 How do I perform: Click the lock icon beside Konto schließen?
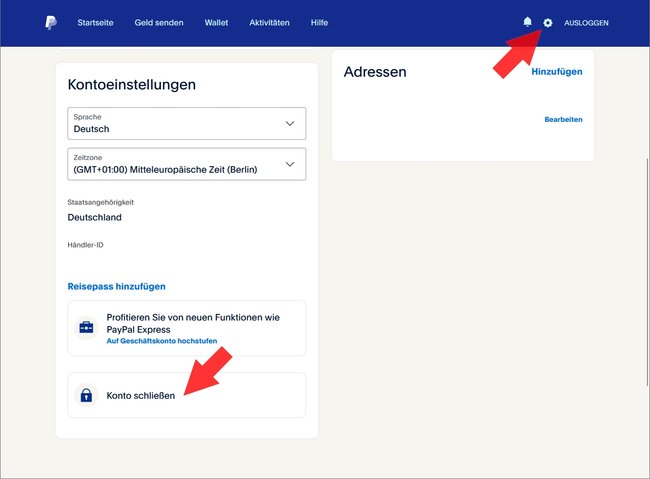coord(86,395)
